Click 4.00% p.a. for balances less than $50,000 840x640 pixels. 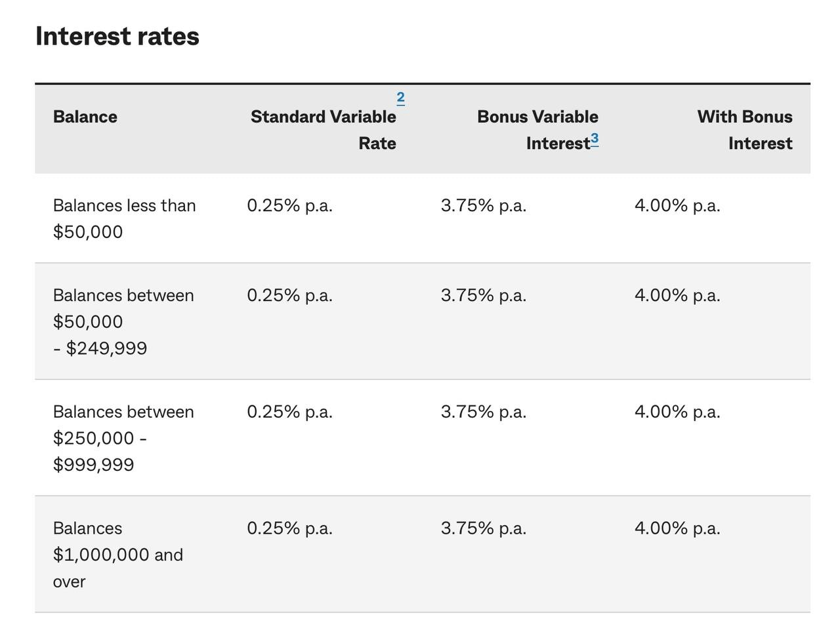[x=677, y=206]
